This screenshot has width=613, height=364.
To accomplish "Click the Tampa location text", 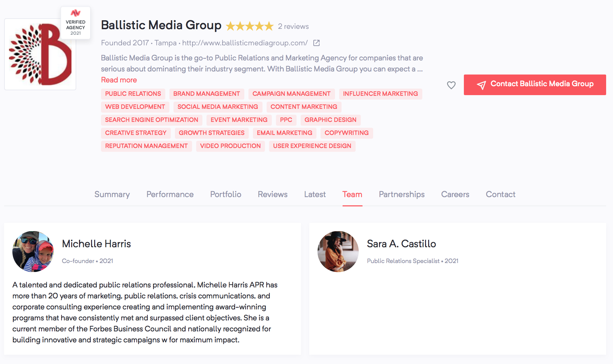I will [x=166, y=43].
